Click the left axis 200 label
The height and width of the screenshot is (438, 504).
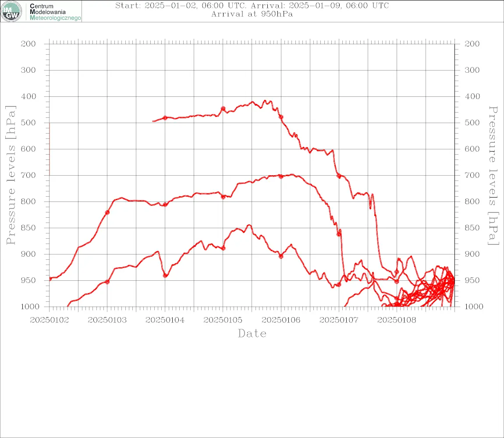coord(28,44)
